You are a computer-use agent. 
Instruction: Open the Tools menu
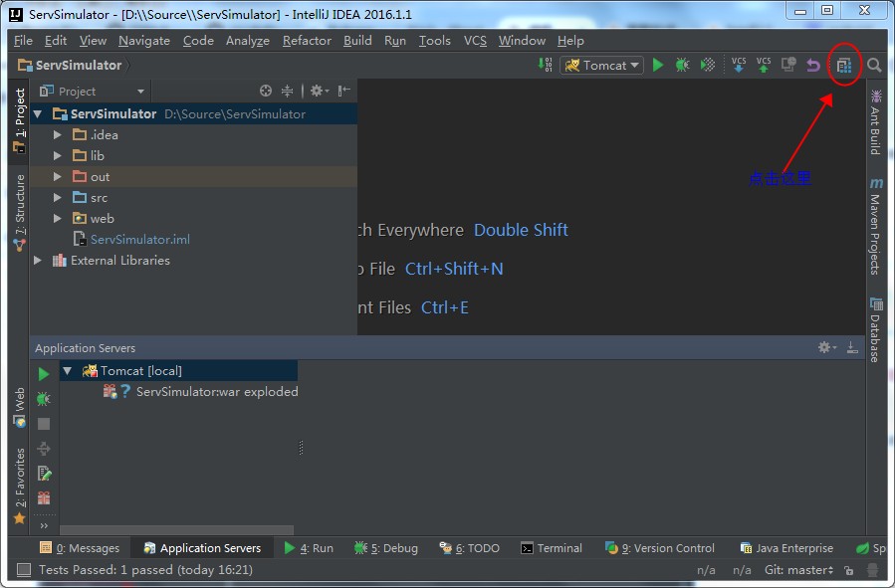tap(435, 41)
